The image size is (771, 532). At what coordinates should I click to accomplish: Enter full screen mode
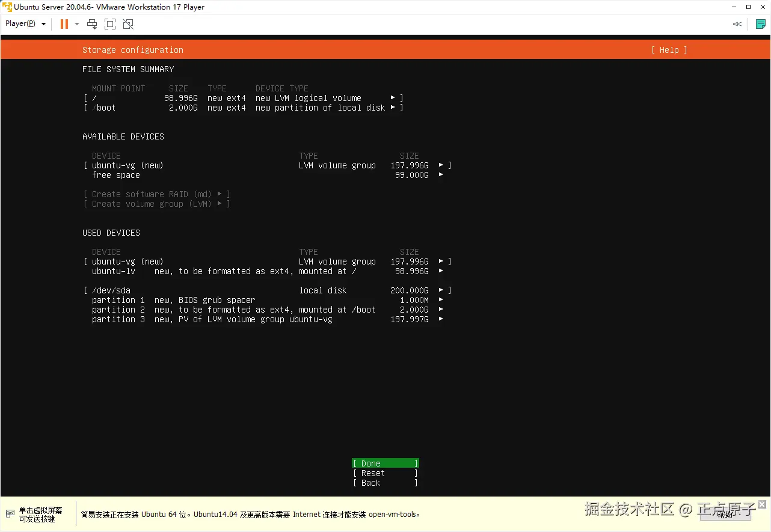click(x=110, y=24)
